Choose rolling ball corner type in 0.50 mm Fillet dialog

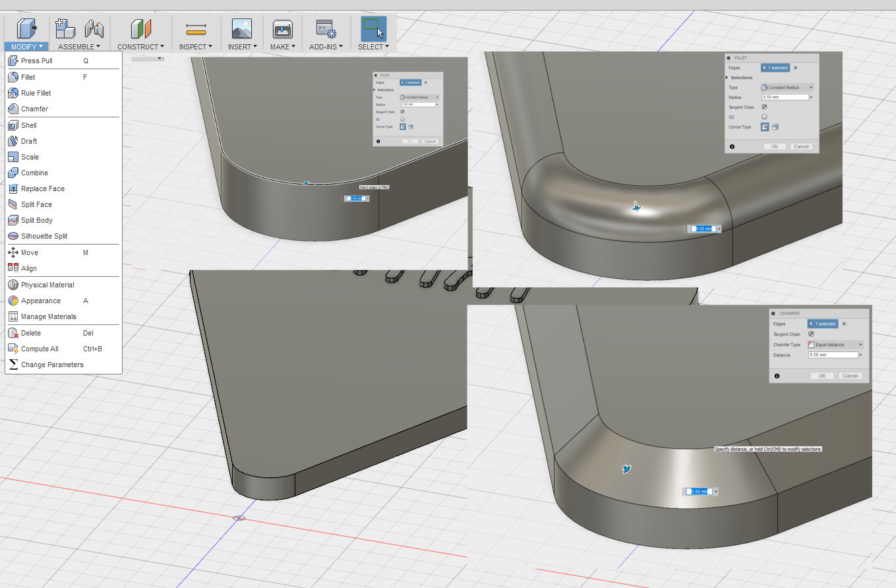765,127
